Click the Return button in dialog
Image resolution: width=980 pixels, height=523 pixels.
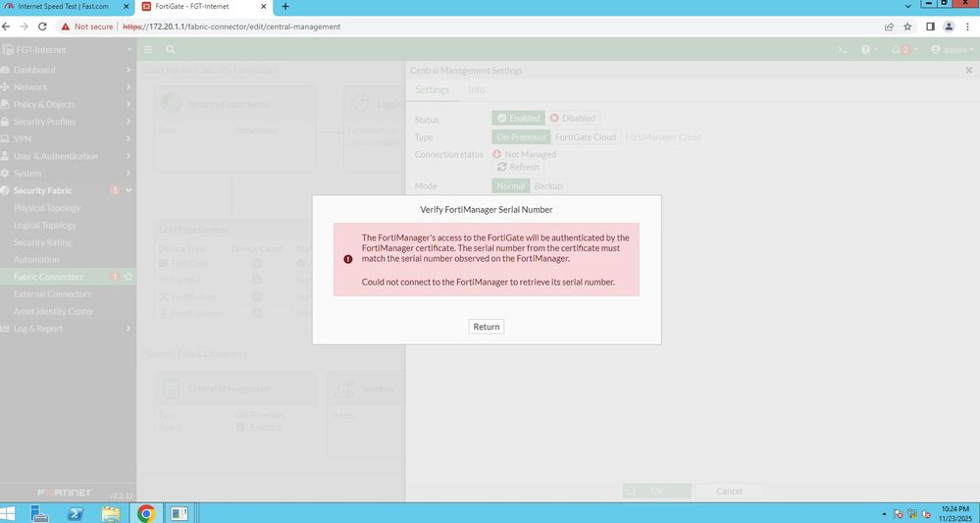(x=487, y=326)
